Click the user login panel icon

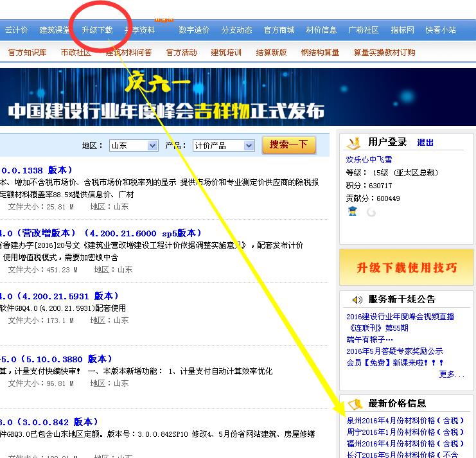(x=353, y=143)
